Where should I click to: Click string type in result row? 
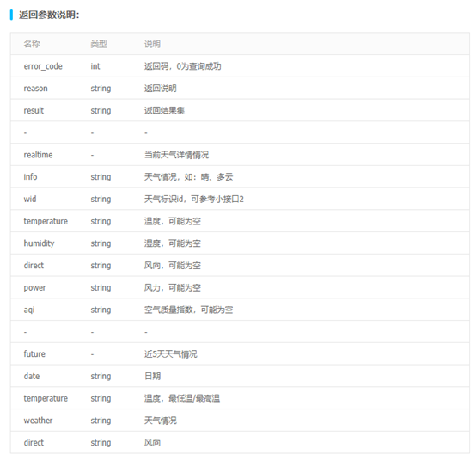tap(101, 111)
